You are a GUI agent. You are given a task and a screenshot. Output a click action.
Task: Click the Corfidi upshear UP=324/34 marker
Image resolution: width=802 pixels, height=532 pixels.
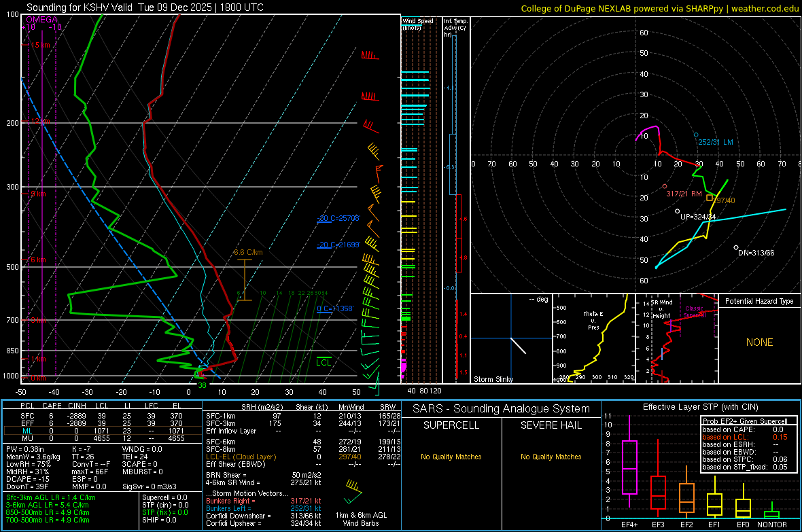click(677, 211)
